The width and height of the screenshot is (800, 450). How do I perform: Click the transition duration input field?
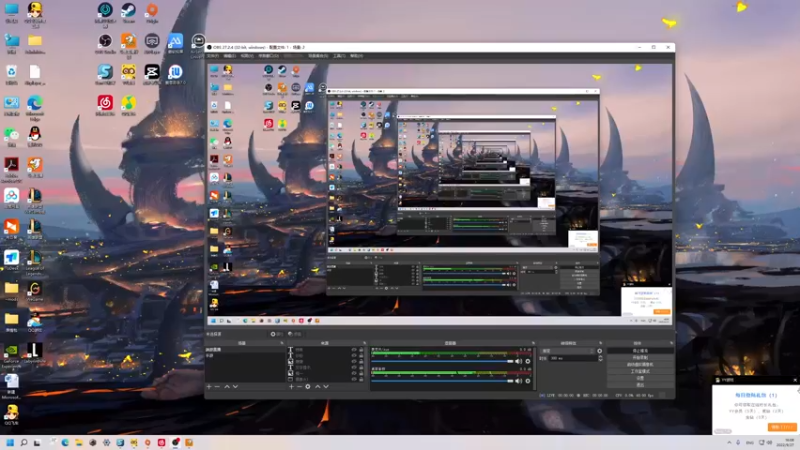coord(571,358)
